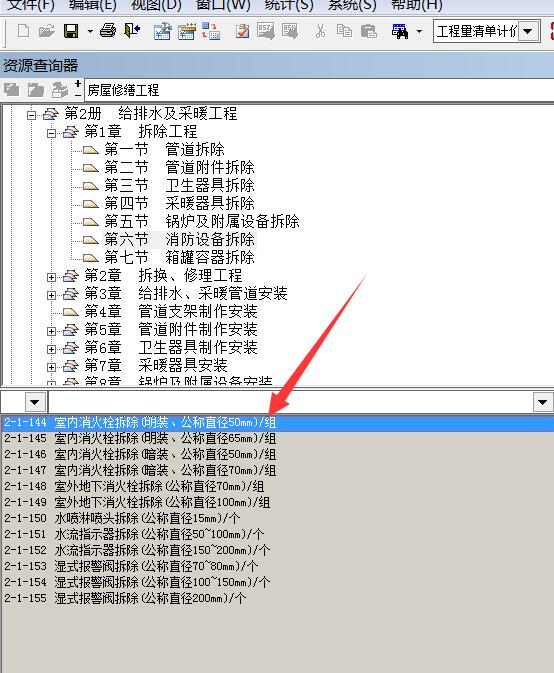554x673 pixels.
Task: Click the second gray BSZ import icon
Action: (x=290, y=31)
